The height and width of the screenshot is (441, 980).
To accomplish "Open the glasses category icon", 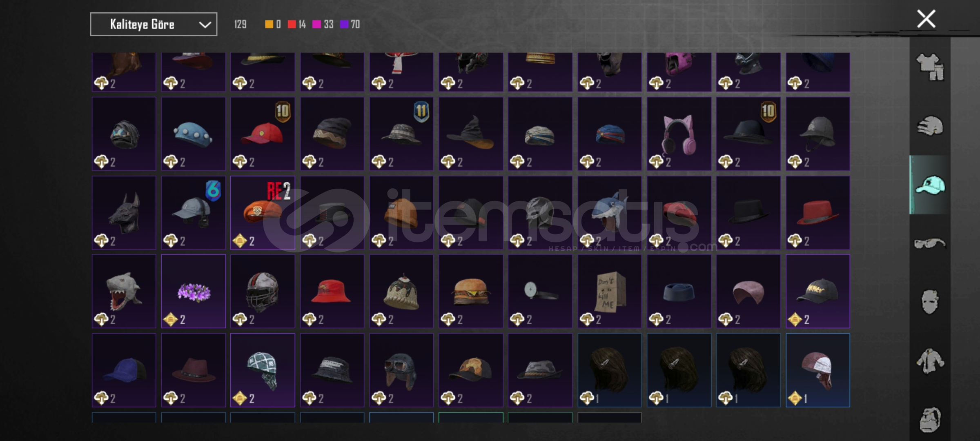I will pyautogui.click(x=930, y=244).
